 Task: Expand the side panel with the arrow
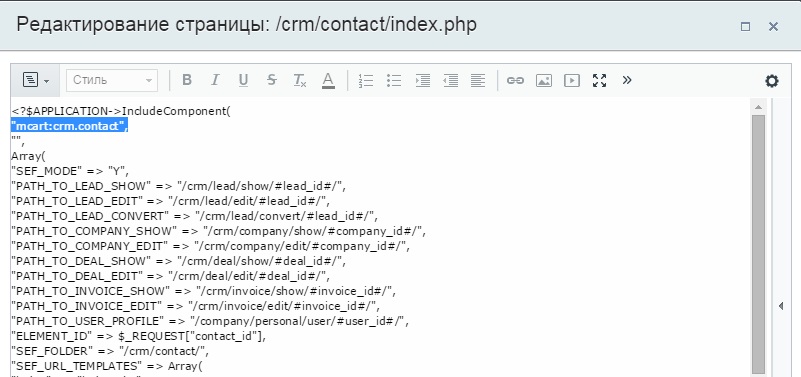pos(781,307)
